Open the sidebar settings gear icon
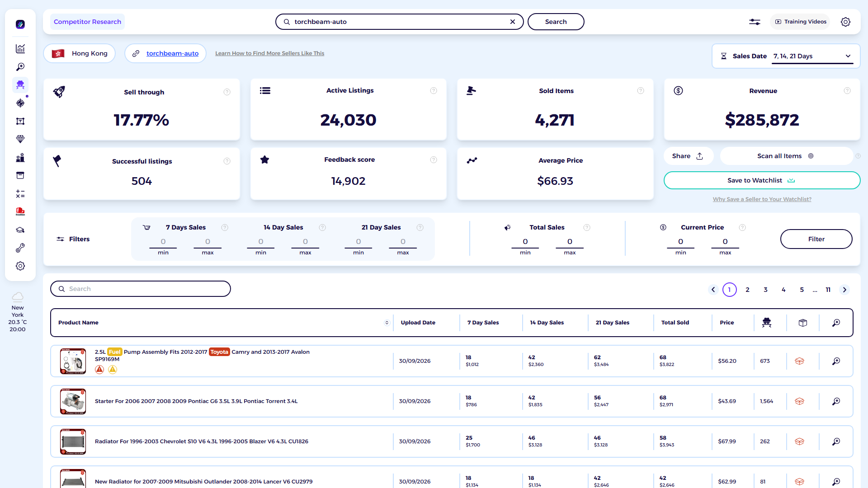The width and height of the screenshot is (868, 488). [20, 266]
